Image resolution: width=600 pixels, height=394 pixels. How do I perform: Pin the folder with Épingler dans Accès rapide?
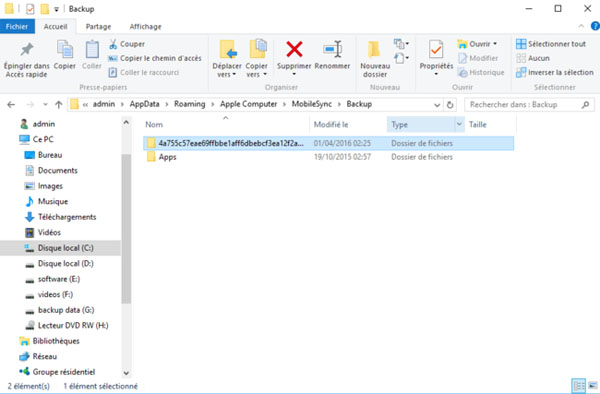(26, 59)
